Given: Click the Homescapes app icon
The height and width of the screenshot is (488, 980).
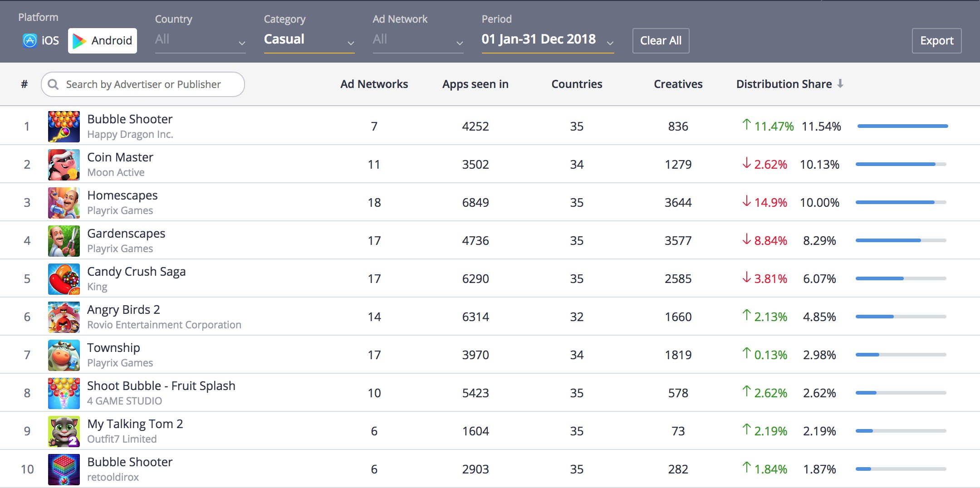Looking at the screenshot, I should pyautogui.click(x=64, y=203).
